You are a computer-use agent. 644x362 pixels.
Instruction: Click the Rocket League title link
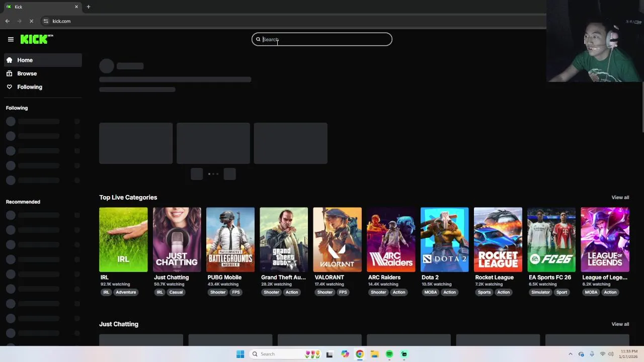click(x=494, y=277)
